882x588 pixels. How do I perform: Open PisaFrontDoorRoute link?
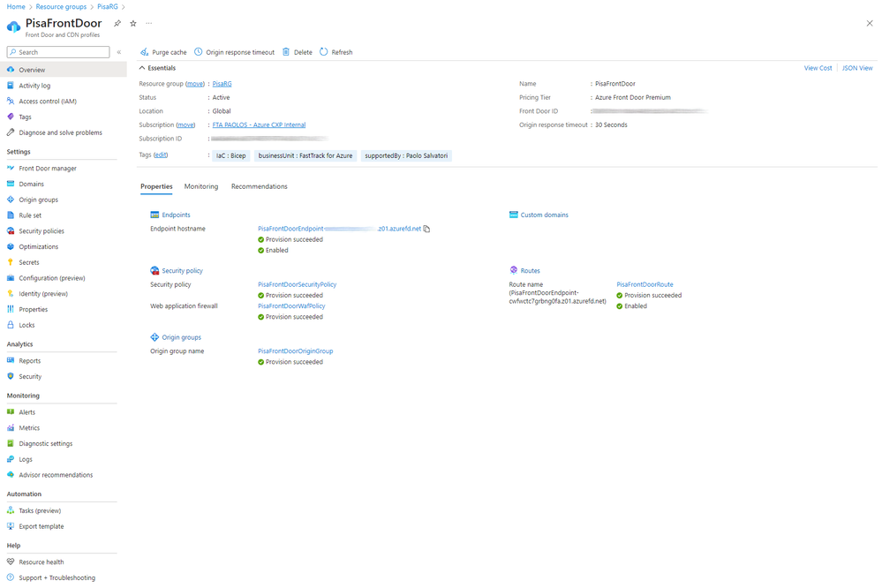pos(645,284)
